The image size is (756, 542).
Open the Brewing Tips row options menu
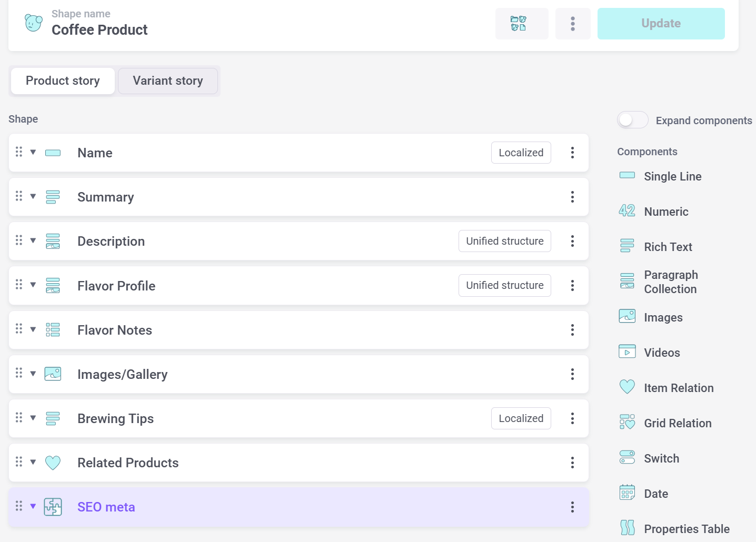(x=572, y=418)
